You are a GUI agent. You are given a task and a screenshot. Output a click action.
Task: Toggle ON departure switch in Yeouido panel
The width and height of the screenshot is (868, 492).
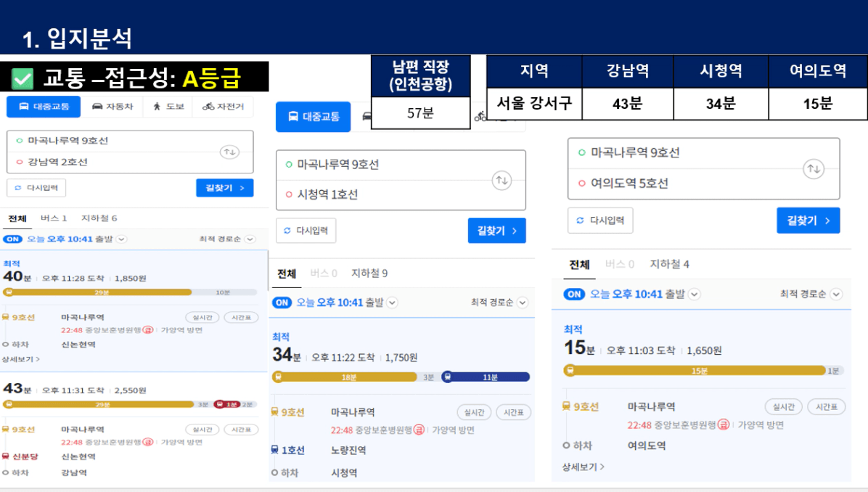574,295
